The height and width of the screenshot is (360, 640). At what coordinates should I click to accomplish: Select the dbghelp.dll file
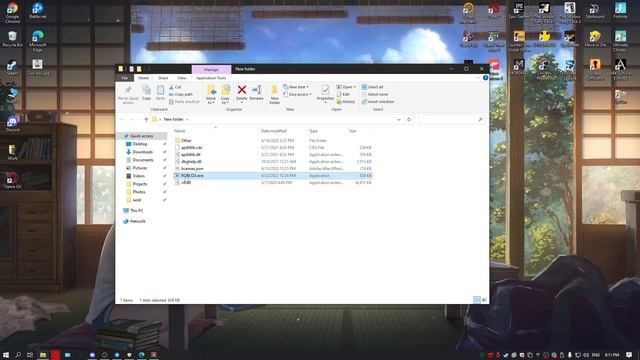[x=273, y=162]
